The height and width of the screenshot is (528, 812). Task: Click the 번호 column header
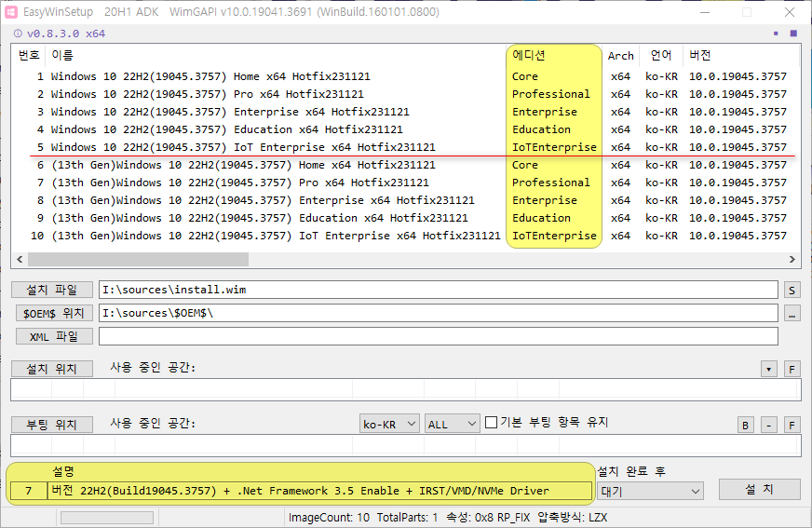[x=29, y=55]
